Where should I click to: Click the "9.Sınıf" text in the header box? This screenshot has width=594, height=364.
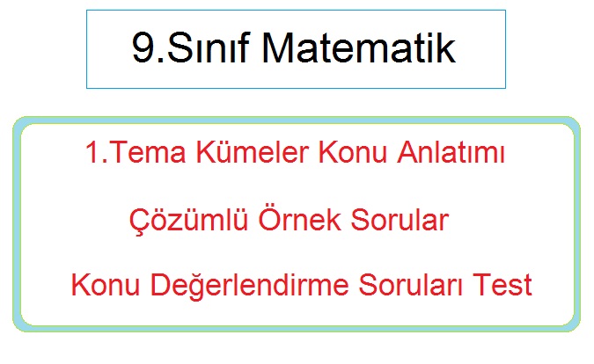(x=191, y=48)
